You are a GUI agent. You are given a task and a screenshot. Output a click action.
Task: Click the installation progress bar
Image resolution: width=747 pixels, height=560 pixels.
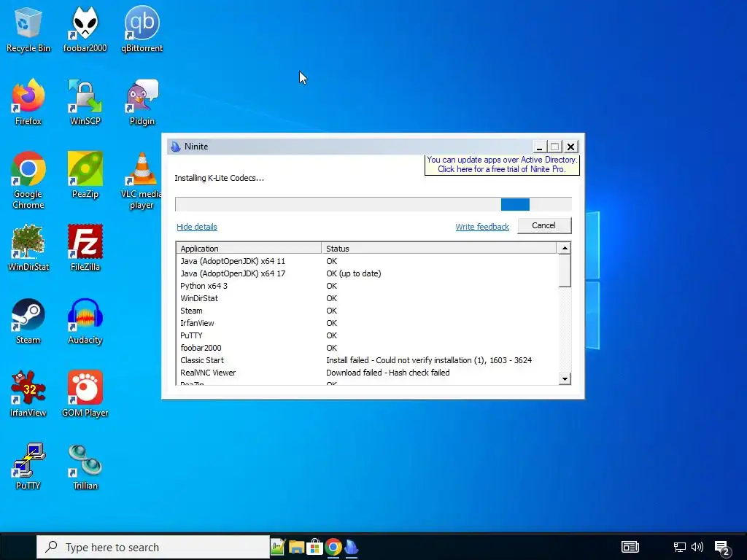coord(373,204)
